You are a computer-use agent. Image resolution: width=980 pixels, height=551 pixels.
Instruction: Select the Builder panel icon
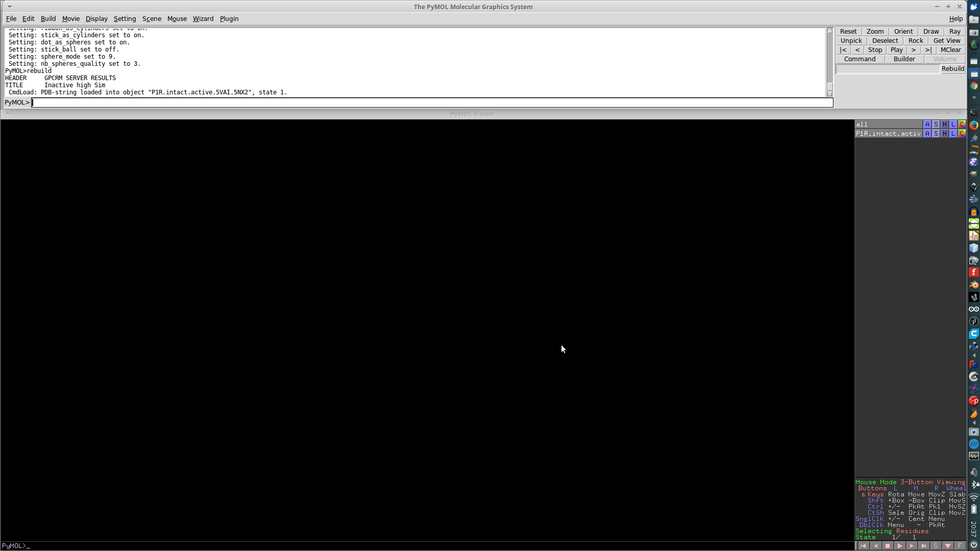pos(904,59)
